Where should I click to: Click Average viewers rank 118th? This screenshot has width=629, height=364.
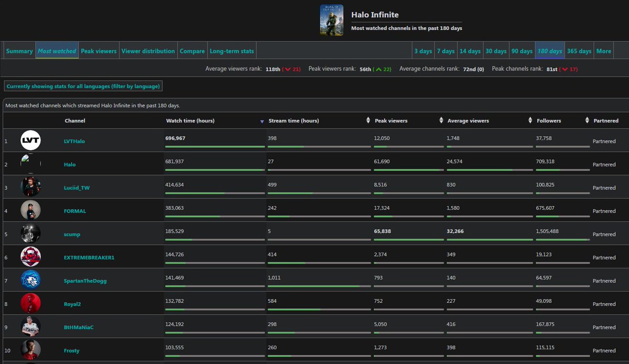point(273,69)
